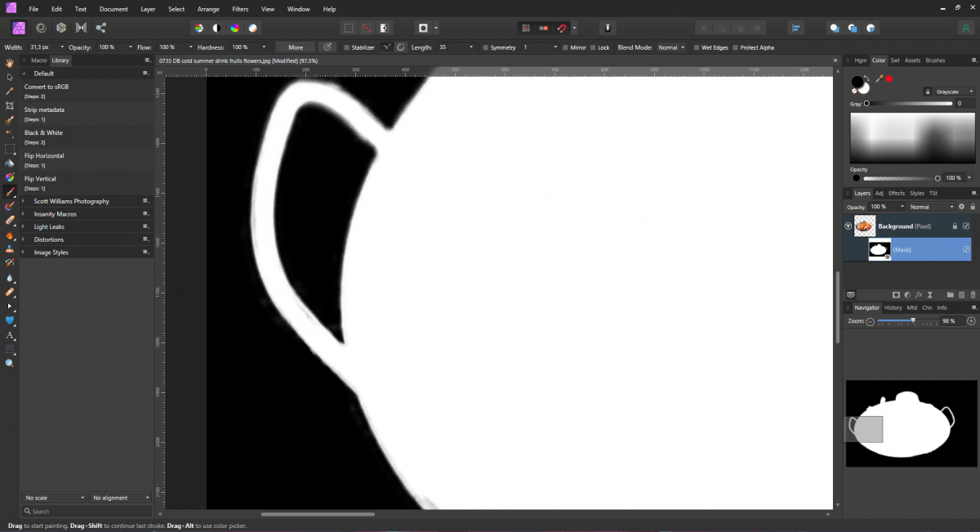Open the Document menu

click(114, 9)
